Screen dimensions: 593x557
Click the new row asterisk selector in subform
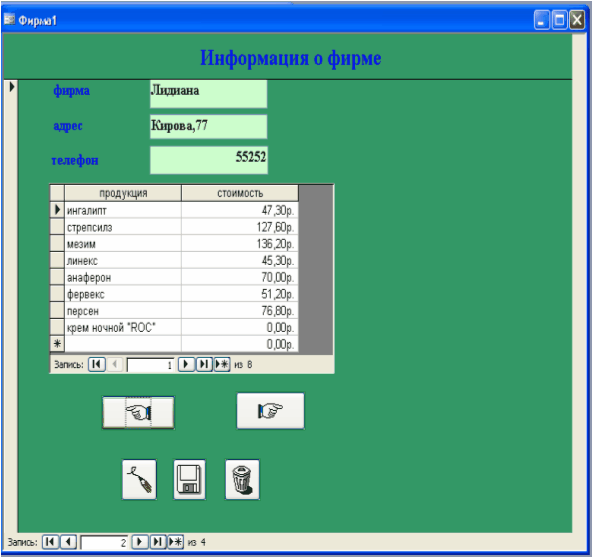pyautogui.click(x=57, y=344)
